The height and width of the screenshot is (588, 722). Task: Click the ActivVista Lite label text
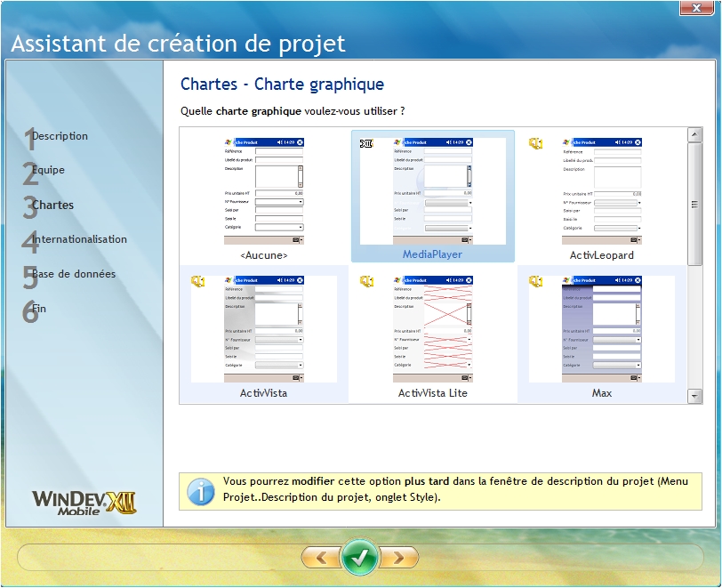[433, 393]
